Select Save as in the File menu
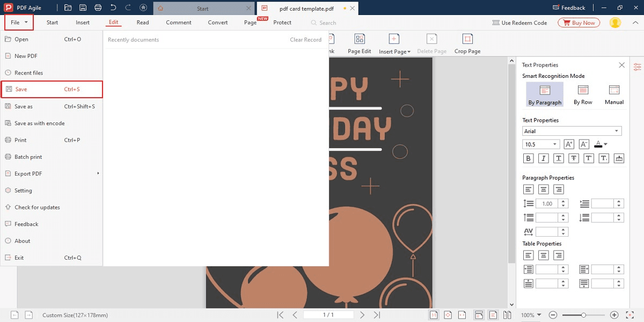 [x=52, y=106]
